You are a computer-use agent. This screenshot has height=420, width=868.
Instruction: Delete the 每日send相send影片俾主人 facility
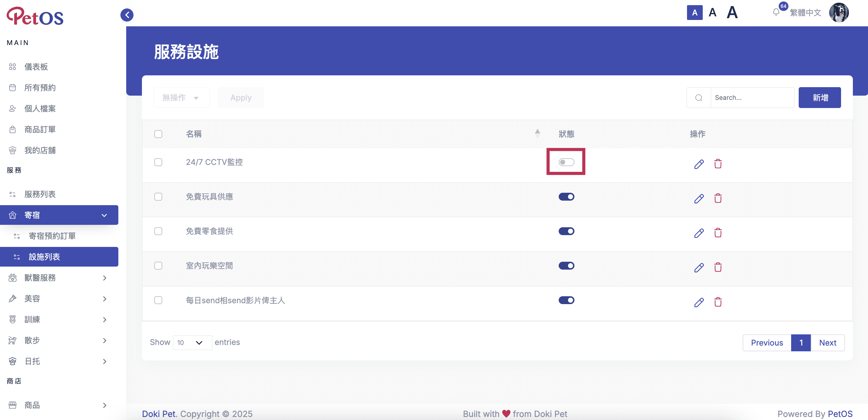point(718,302)
